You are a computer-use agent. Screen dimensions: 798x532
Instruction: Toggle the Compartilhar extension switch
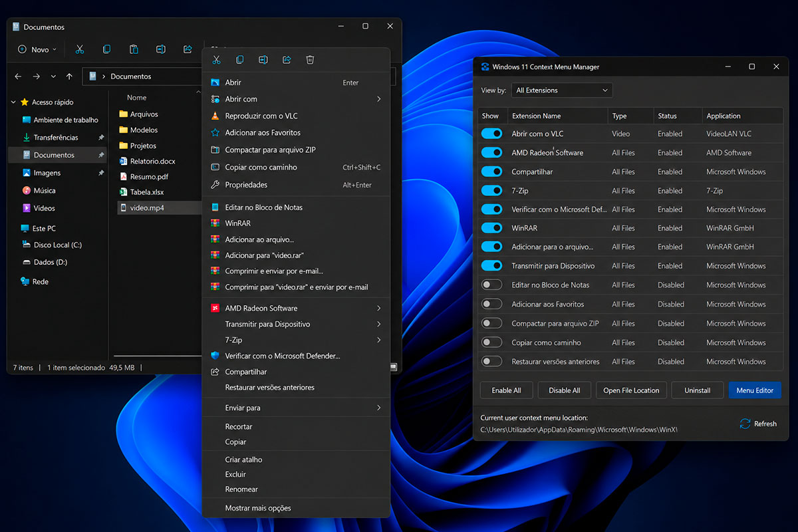491,172
